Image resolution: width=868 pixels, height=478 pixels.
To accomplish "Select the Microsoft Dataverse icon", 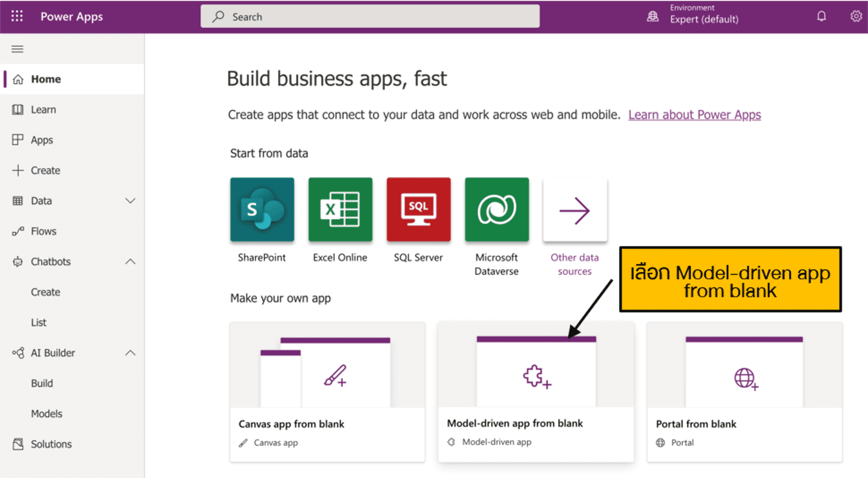I will click(x=497, y=209).
